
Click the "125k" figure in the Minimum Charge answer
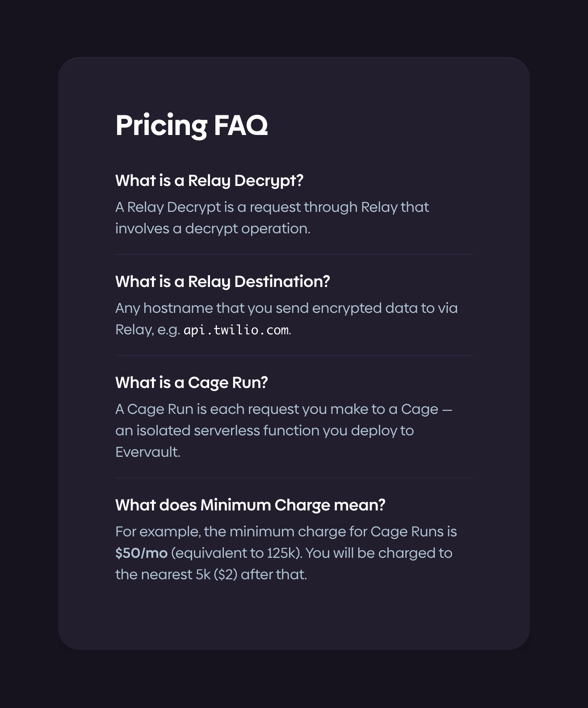[x=283, y=553]
